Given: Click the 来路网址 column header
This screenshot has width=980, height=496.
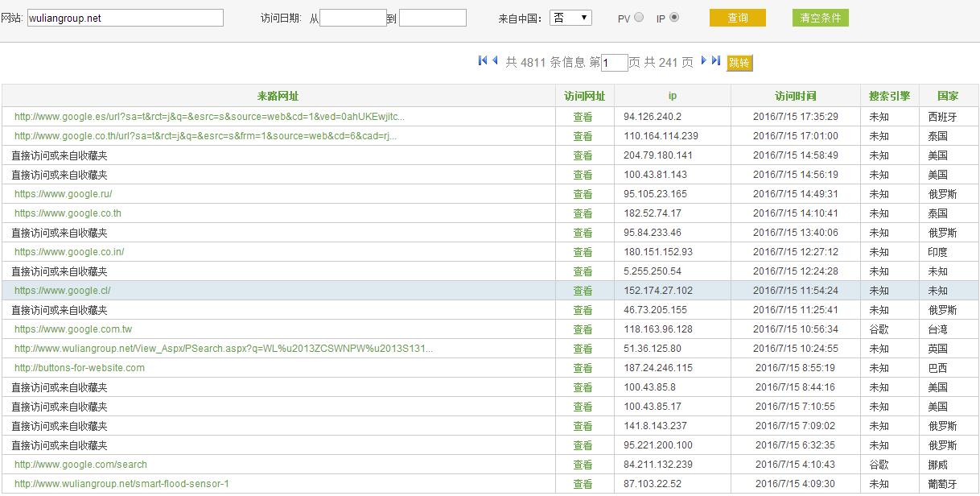Looking at the screenshot, I should [x=278, y=96].
